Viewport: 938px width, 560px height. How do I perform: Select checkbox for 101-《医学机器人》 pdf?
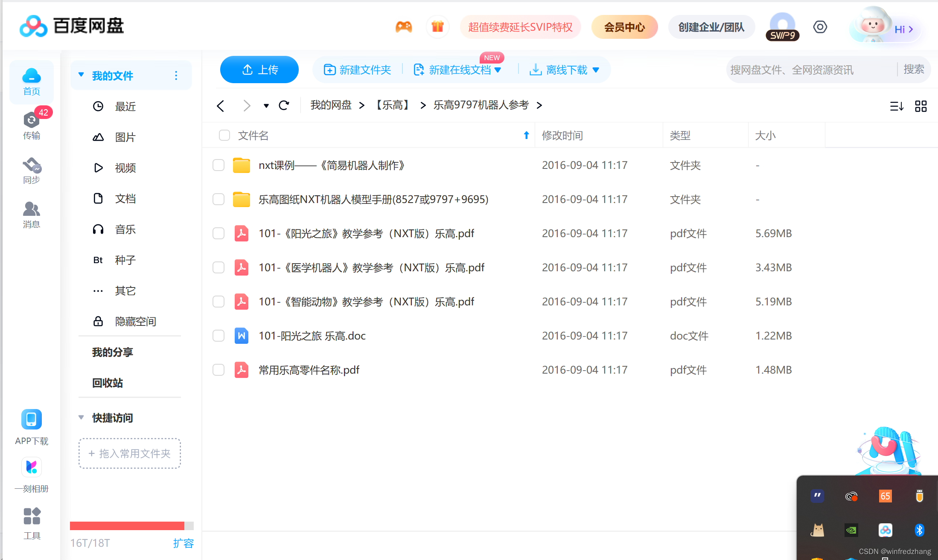pos(218,267)
